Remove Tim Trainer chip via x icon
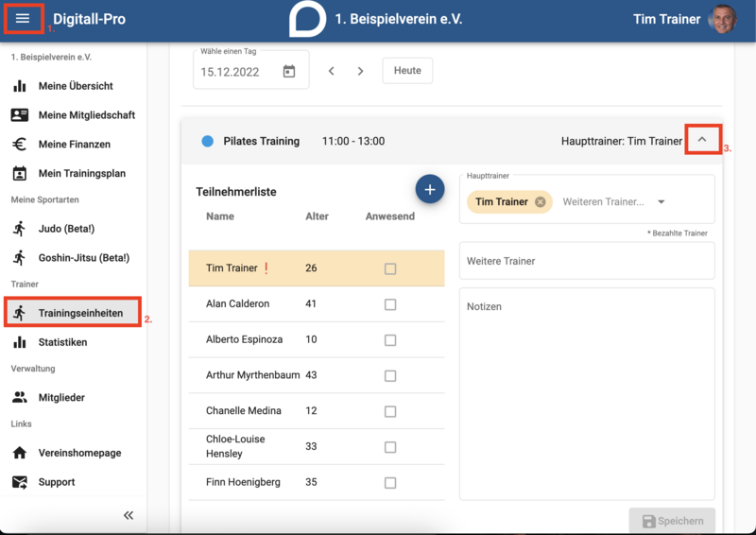The image size is (756, 535). click(x=540, y=201)
